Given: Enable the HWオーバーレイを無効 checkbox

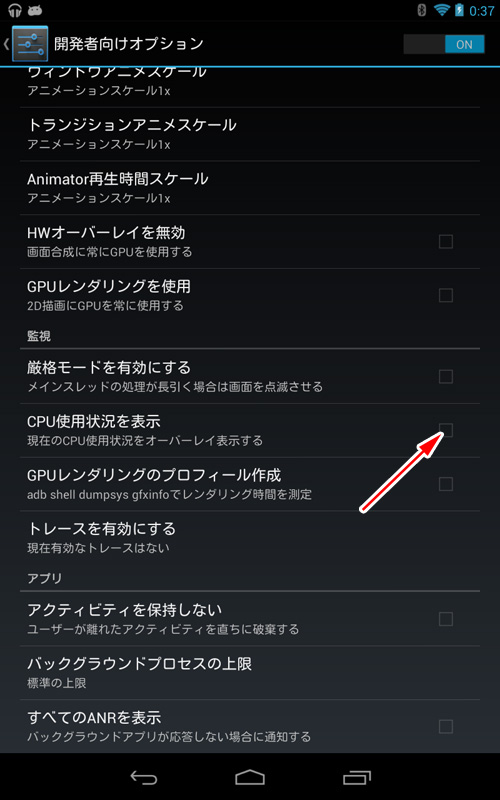Looking at the screenshot, I should pyautogui.click(x=446, y=241).
